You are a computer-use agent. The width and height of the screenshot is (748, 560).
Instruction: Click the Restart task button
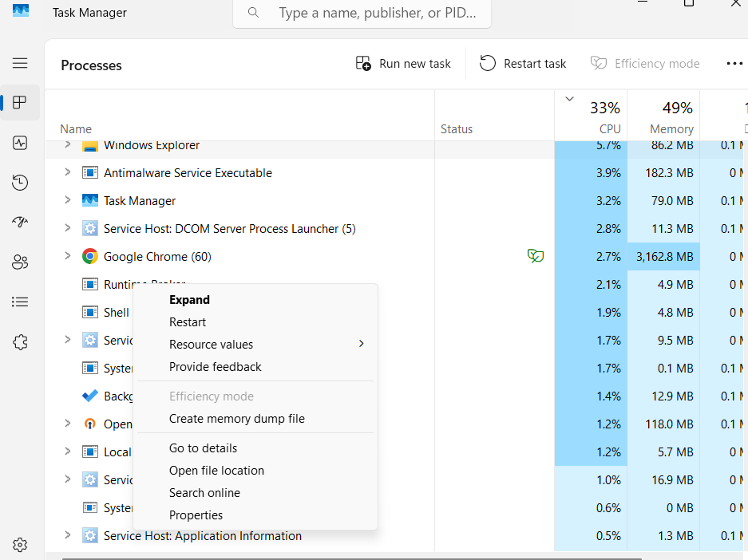[x=523, y=64]
